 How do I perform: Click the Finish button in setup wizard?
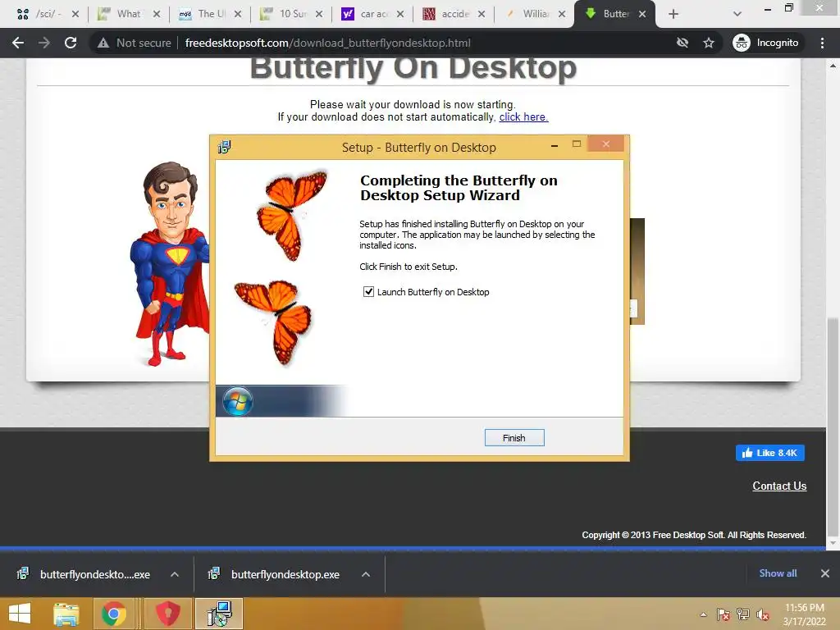[514, 438]
